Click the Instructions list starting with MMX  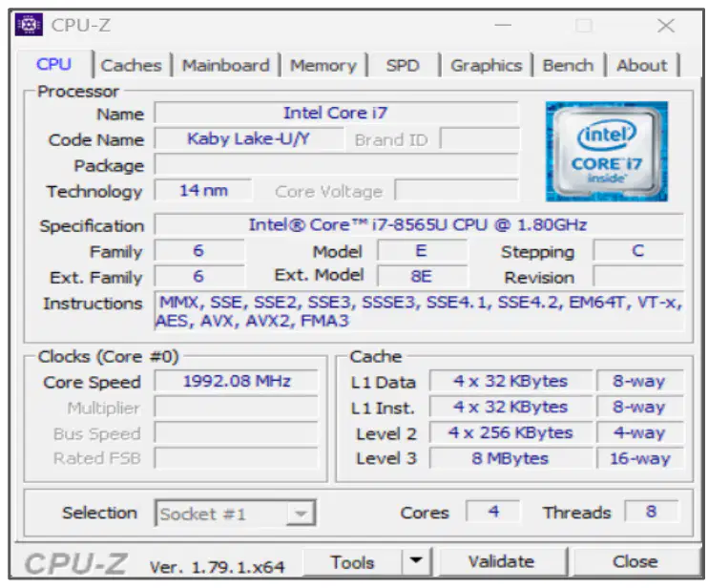[x=419, y=311]
